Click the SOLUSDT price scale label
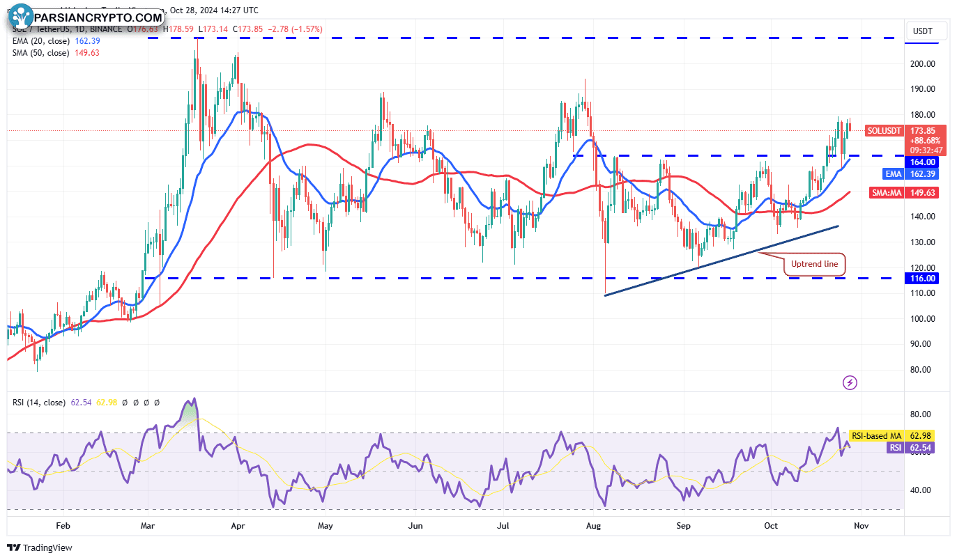This screenshot has height=560, width=957. tap(885, 131)
